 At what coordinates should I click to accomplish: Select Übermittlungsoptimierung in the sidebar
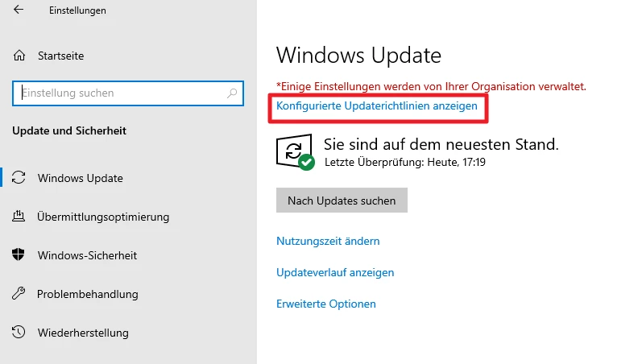103,217
